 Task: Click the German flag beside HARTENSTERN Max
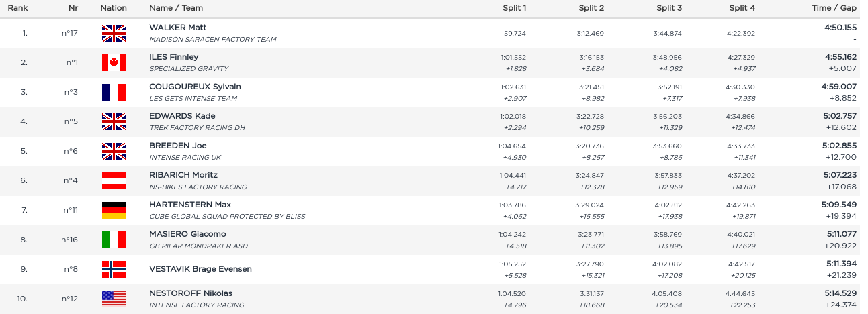coord(114,210)
